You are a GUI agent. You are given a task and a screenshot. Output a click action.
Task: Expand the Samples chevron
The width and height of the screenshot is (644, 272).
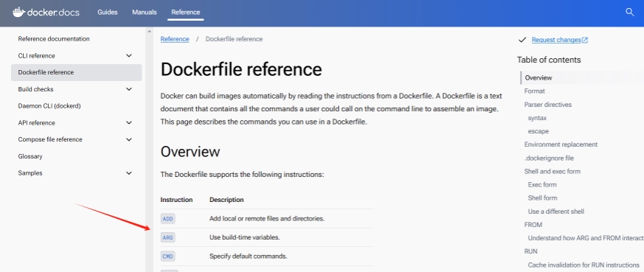click(x=129, y=173)
